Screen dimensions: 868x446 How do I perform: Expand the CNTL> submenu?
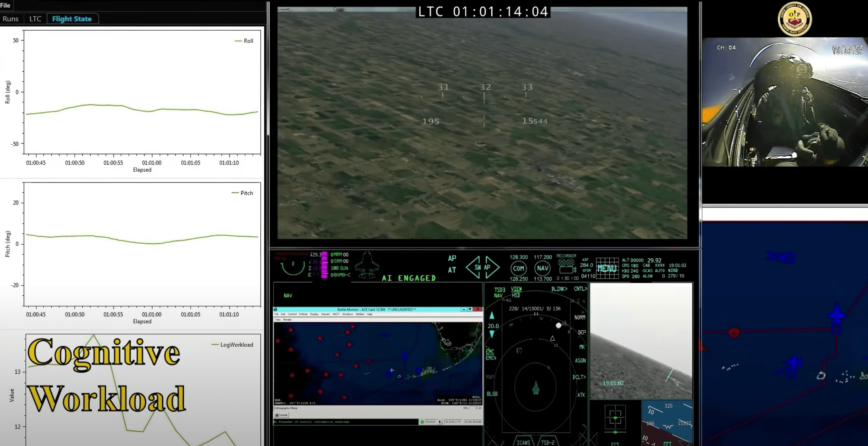(x=580, y=289)
